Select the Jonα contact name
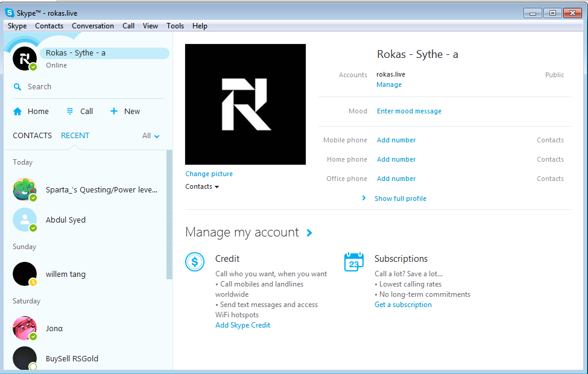 click(54, 329)
